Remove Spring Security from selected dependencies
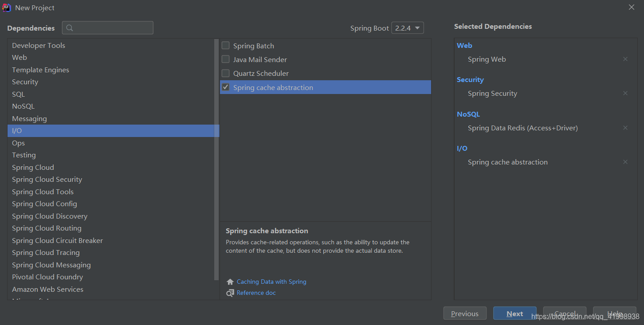This screenshot has height=325, width=644. click(x=625, y=93)
